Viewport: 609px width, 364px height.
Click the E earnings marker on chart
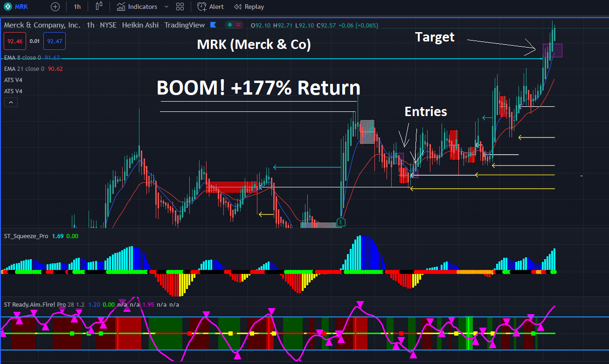click(x=341, y=221)
